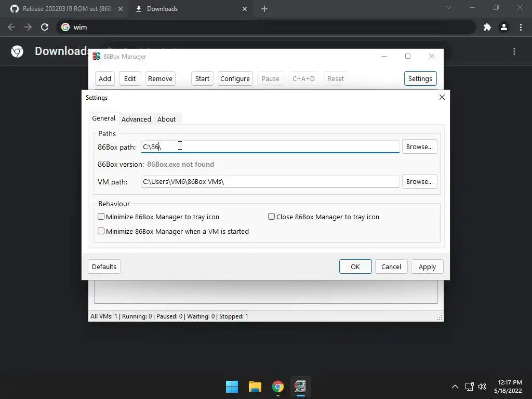Click the network icon in system tray

(x=470, y=387)
